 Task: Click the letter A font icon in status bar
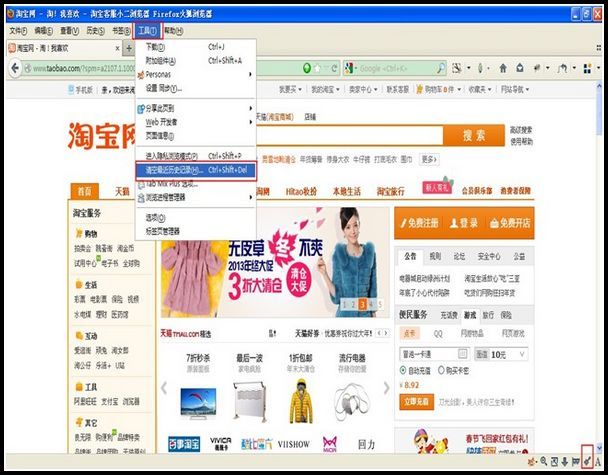coord(598,462)
